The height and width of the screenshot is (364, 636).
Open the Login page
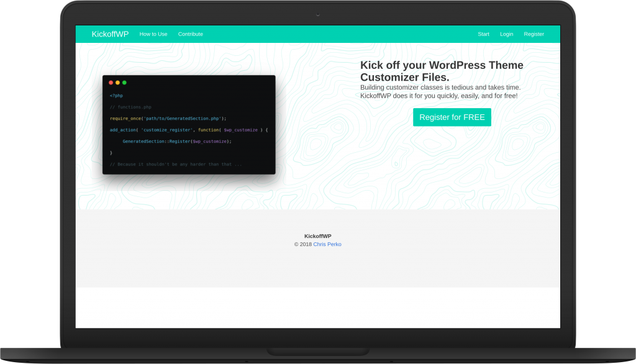pos(506,34)
